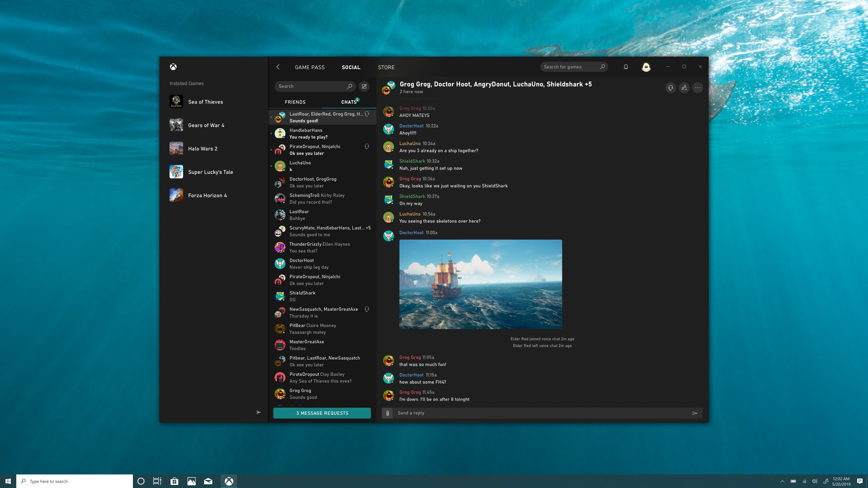Viewport: 868px width, 488px height.
Task: Expand the Grog Grog chat entry
Action: click(x=322, y=394)
